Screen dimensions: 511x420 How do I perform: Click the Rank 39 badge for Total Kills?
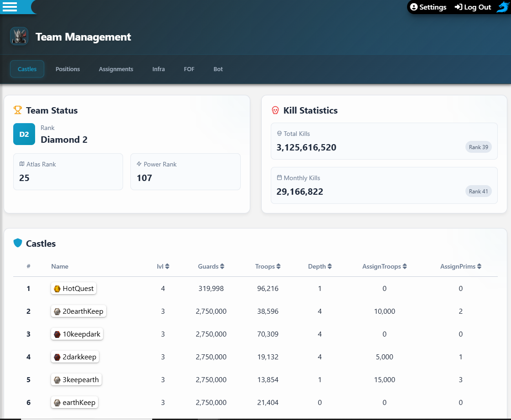[x=478, y=147]
